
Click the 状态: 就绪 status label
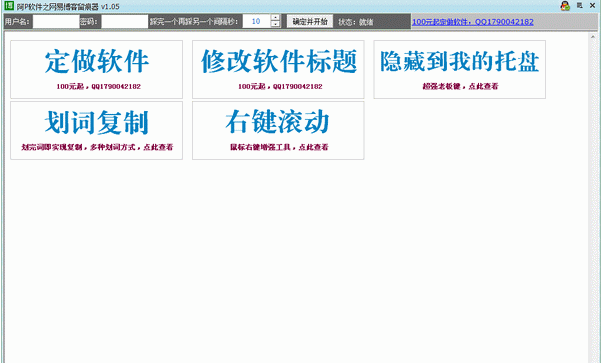356,22
